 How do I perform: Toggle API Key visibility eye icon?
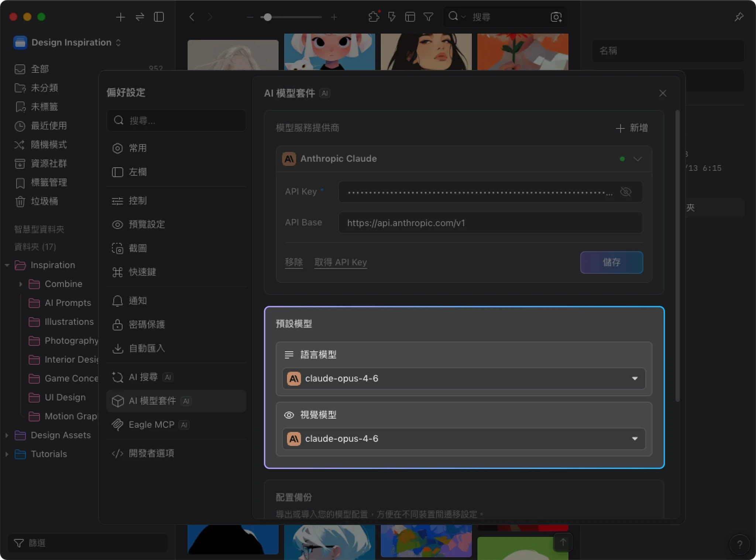(x=626, y=192)
